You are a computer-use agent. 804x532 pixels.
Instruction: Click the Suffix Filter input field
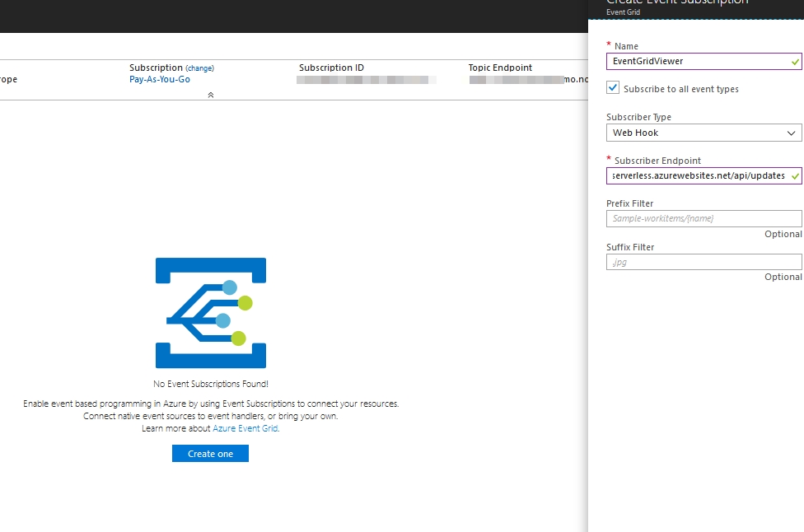pyautogui.click(x=703, y=262)
